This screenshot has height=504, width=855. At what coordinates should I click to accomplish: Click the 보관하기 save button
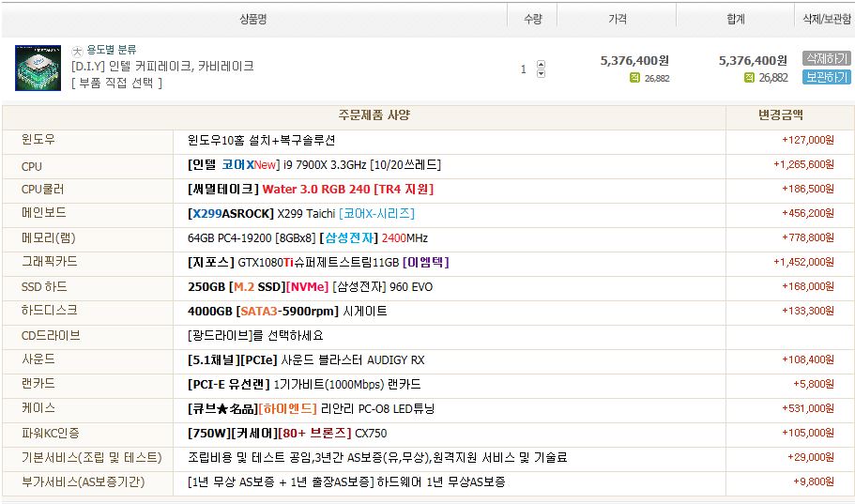click(x=826, y=77)
